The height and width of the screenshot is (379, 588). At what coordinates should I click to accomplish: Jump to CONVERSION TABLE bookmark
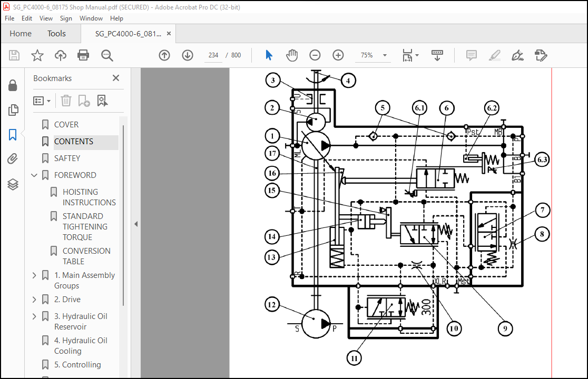pyautogui.click(x=86, y=256)
